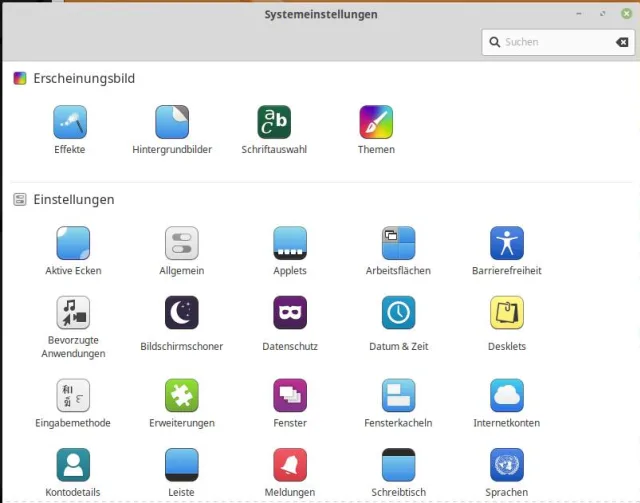Open the Fenster window settings
This screenshot has width=640, height=503.
pos(290,395)
